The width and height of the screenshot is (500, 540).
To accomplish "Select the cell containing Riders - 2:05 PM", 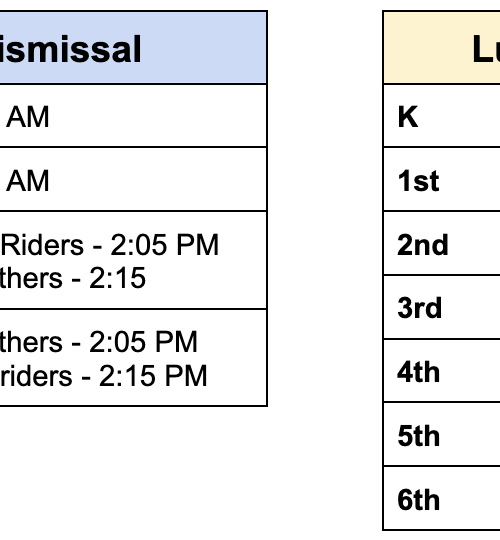I will pyautogui.click(x=133, y=260).
